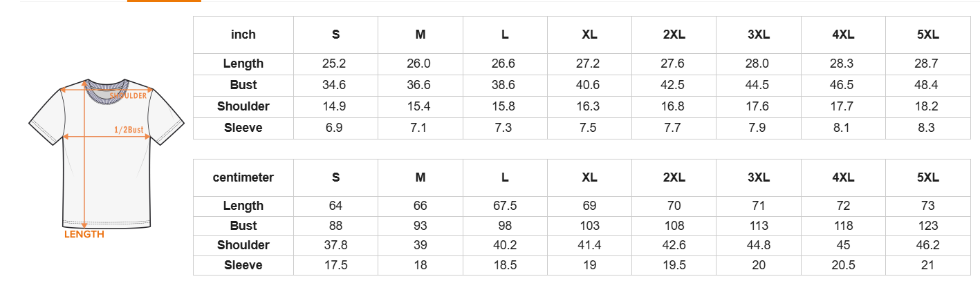Image resolution: width=980 pixels, height=290 pixels.
Task: Click the 'centimeter' table header cell
Action: coord(243,177)
